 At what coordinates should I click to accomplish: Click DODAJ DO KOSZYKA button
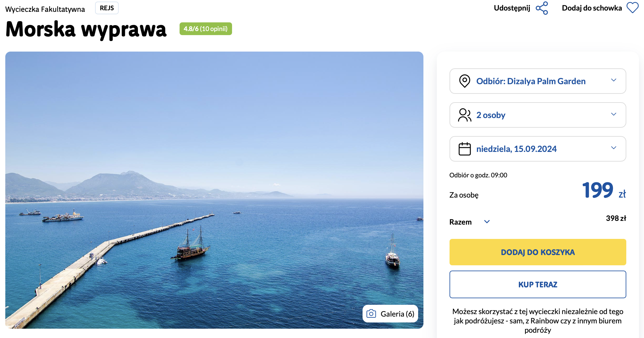point(537,252)
